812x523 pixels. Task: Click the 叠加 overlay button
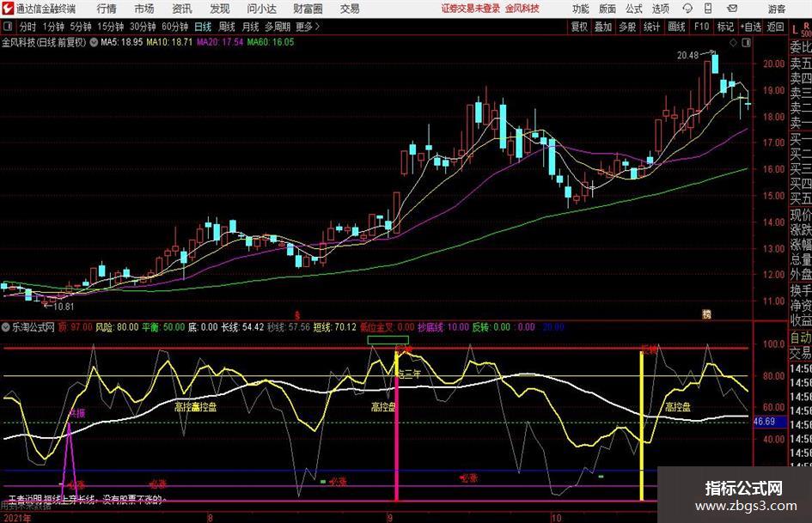pos(603,27)
